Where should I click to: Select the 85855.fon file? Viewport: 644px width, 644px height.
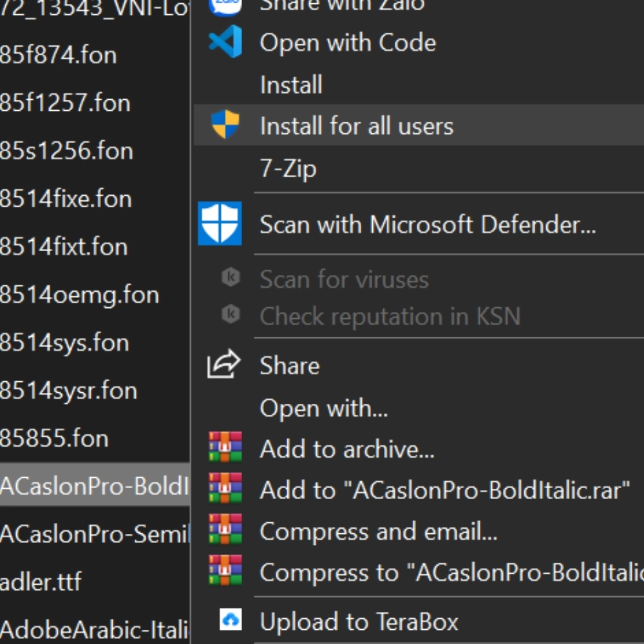[x=54, y=439]
